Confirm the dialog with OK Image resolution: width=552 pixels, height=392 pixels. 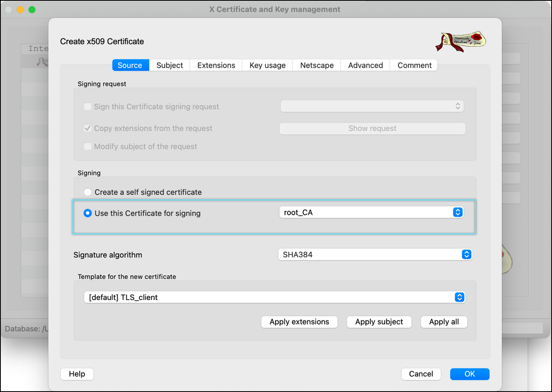tap(469, 374)
